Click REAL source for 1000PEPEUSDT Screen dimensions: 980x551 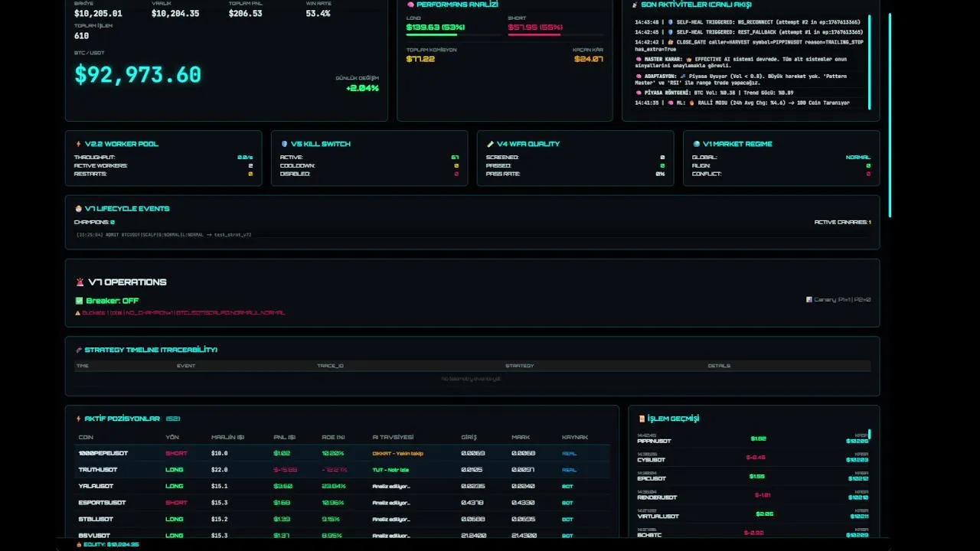click(569, 453)
